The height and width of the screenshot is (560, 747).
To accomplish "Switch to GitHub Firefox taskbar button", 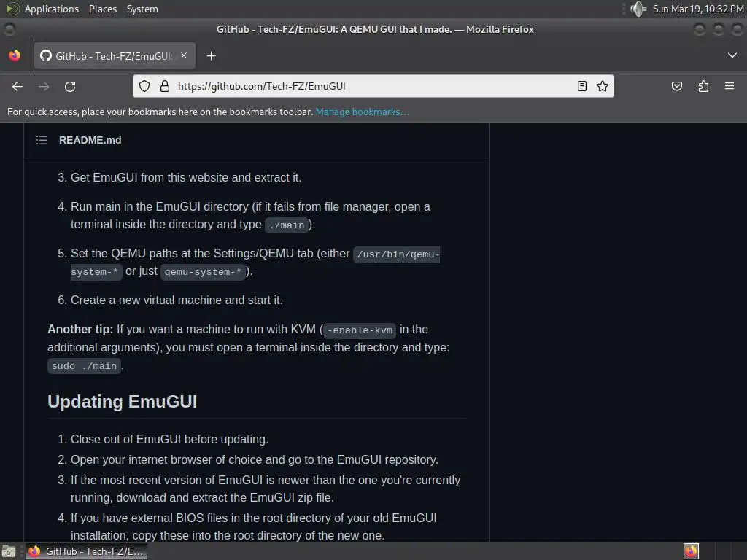I will coord(86,551).
